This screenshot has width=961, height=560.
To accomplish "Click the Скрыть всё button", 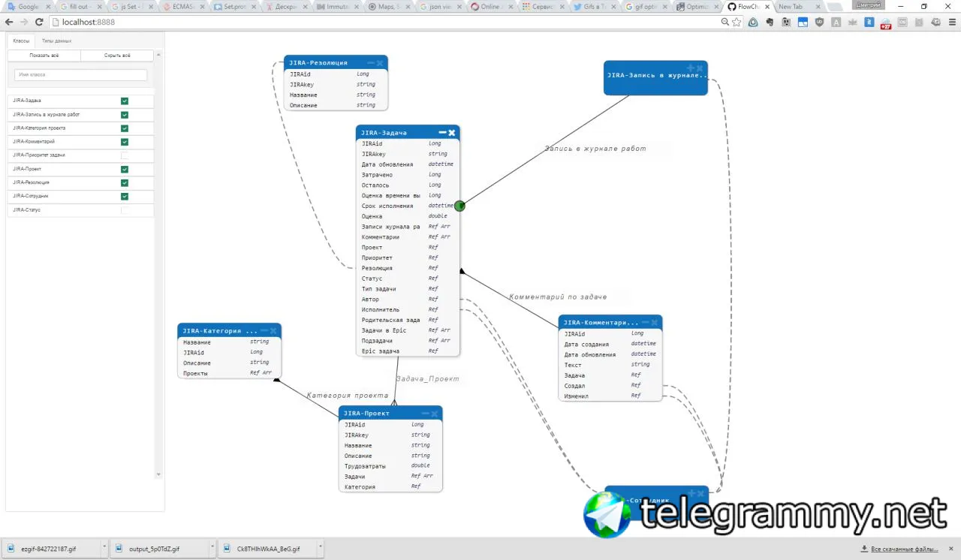I will click(x=117, y=56).
